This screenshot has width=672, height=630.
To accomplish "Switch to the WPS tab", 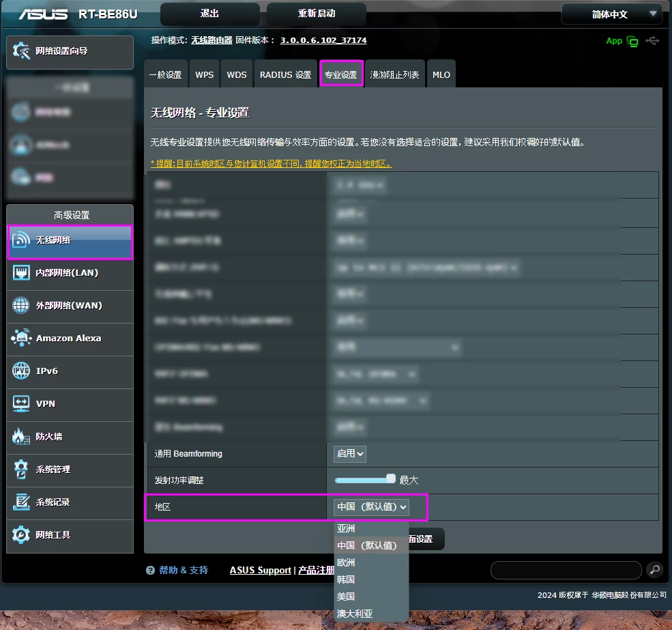I will coord(204,74).
